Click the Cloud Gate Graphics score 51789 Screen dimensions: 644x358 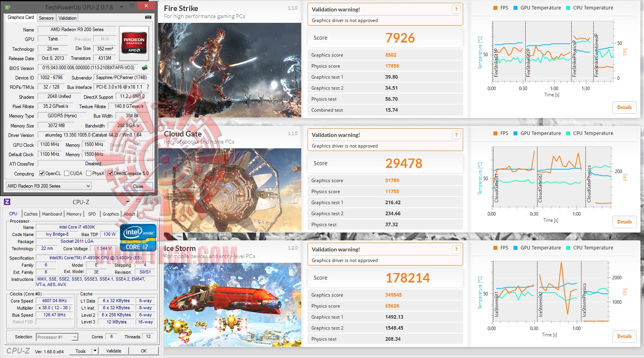392,181
